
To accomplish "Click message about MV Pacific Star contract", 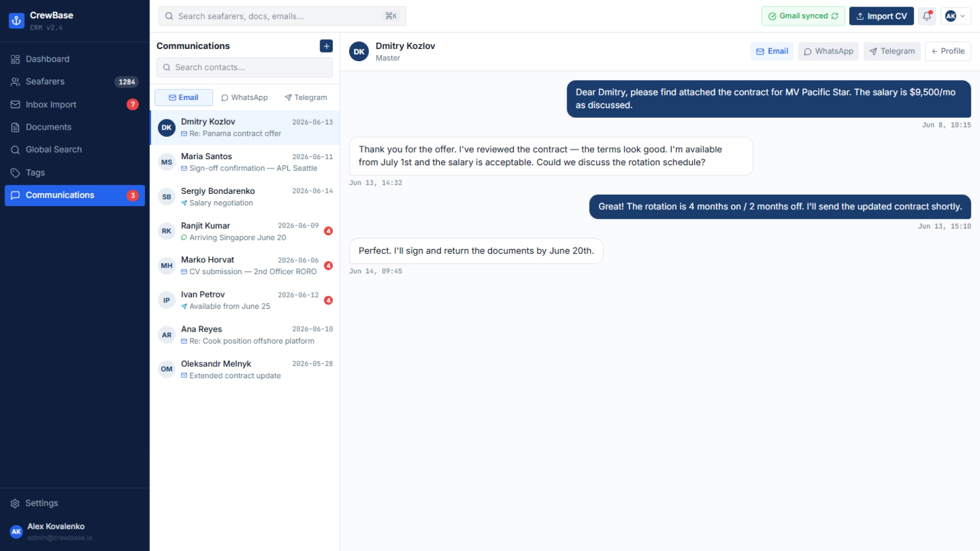I will [x=769, y=99].
